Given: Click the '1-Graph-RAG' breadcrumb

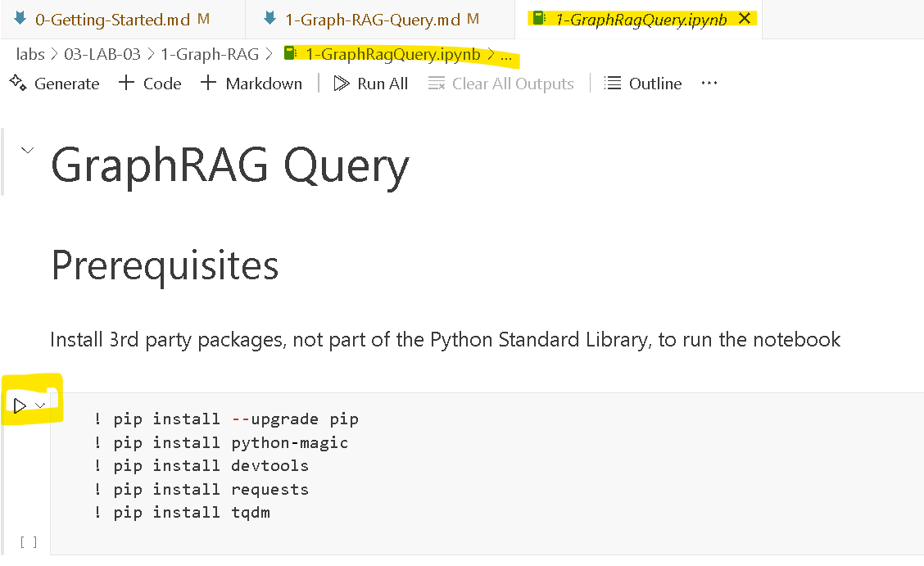Looking at the screenshot, I should tap(210, 54).
